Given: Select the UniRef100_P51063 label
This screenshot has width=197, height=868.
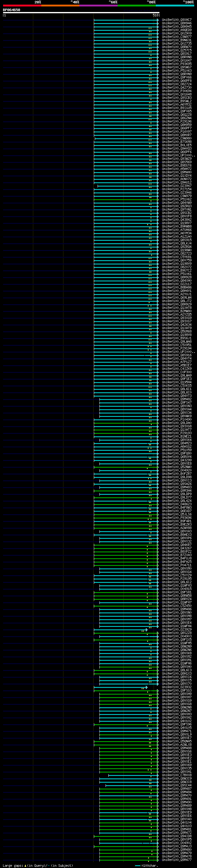Looking at the screenshot, I should 177,71.
